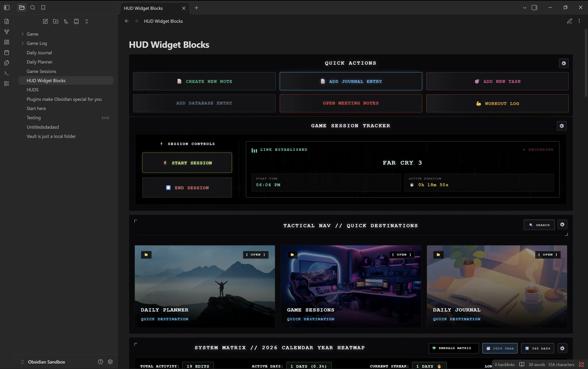The height and width of the screenshot is (369, 588).
Task: Switch heatmap to 365 Days view
Action: (538, 348)
